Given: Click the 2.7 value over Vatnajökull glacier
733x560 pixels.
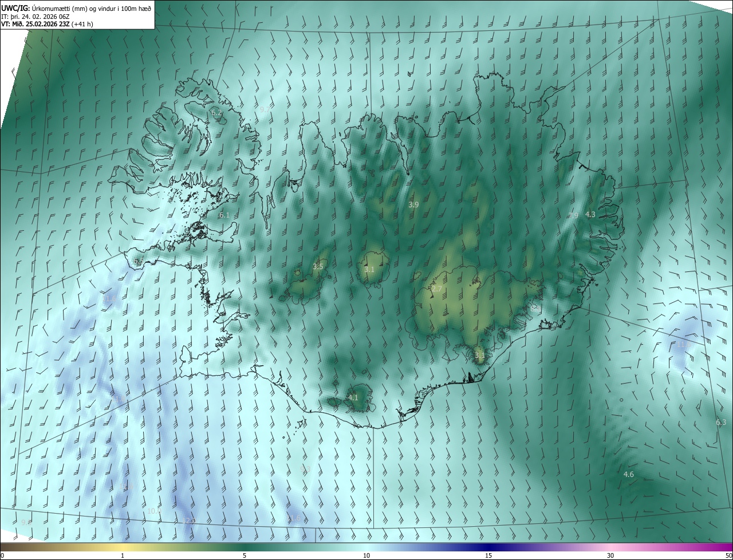Looking at the screenshot, I should coord(436,289).
